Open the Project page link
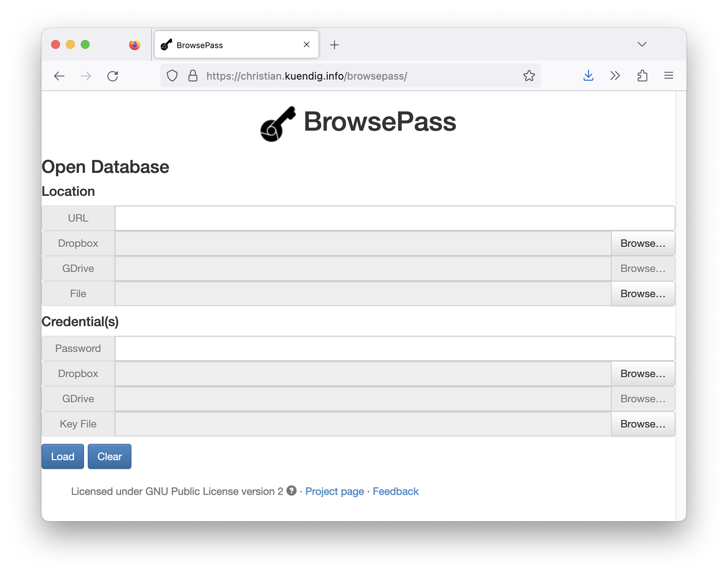This screenshot has width=728, height=576. point(335,491)
